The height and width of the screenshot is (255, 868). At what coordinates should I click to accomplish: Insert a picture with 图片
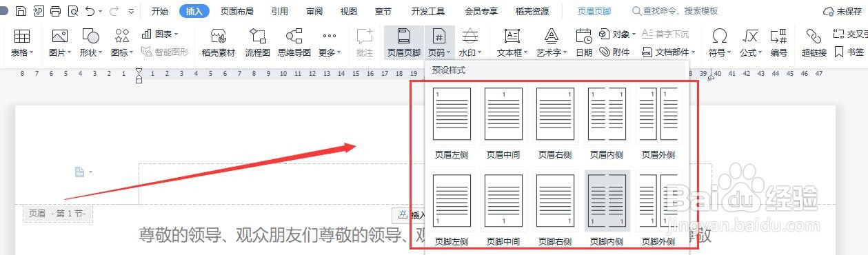(x=60, y=43)
